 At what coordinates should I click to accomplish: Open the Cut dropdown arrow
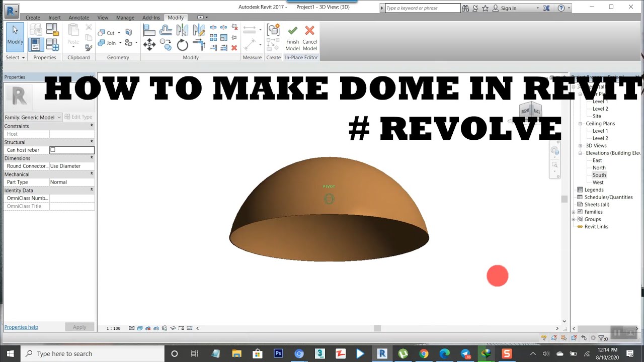click(119, 33)
